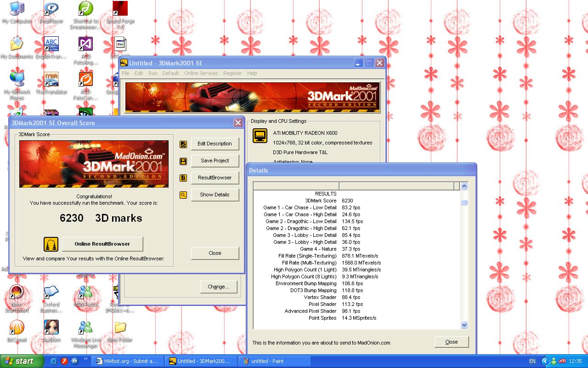Viewport: 588px width, 368px height.
Task: Open the RealPlayer desktop shortcut
Action: pos(51,13)
